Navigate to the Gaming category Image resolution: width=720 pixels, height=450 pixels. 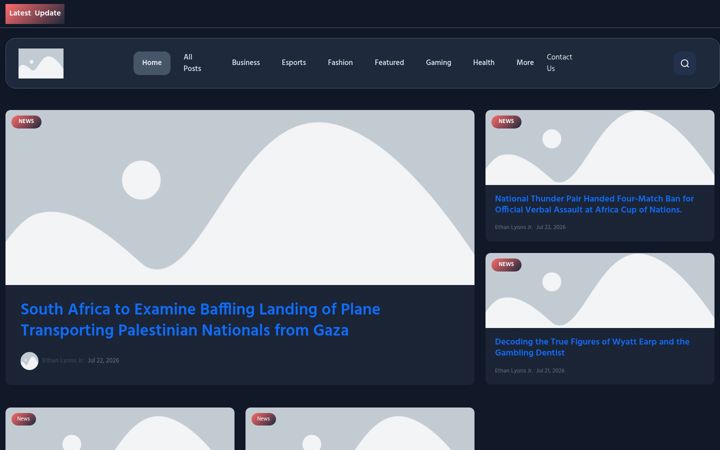click(x=438, y=63)
